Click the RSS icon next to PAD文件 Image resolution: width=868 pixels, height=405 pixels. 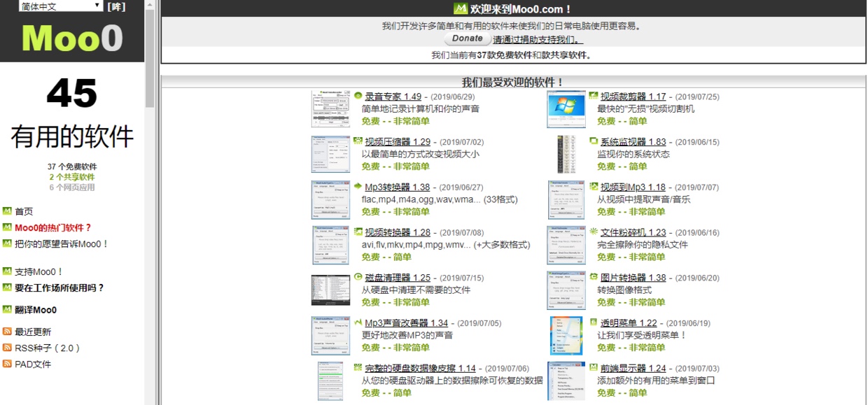(x=7, y=364)
